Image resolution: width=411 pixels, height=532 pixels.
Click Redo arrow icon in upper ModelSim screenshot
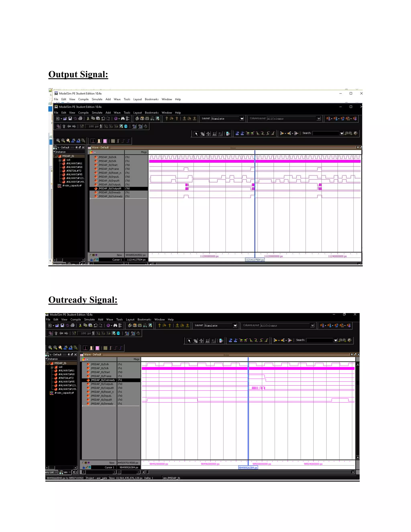[x=108, y=119]
